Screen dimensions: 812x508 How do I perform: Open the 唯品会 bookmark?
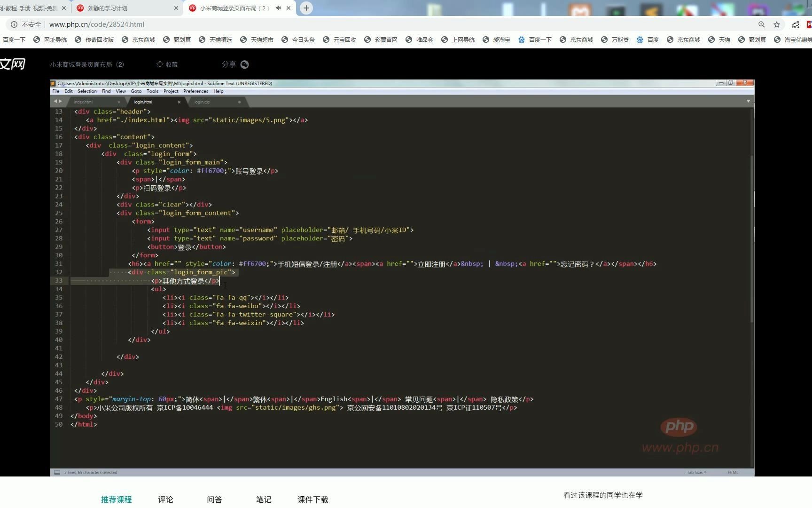(x=420, y=40)
